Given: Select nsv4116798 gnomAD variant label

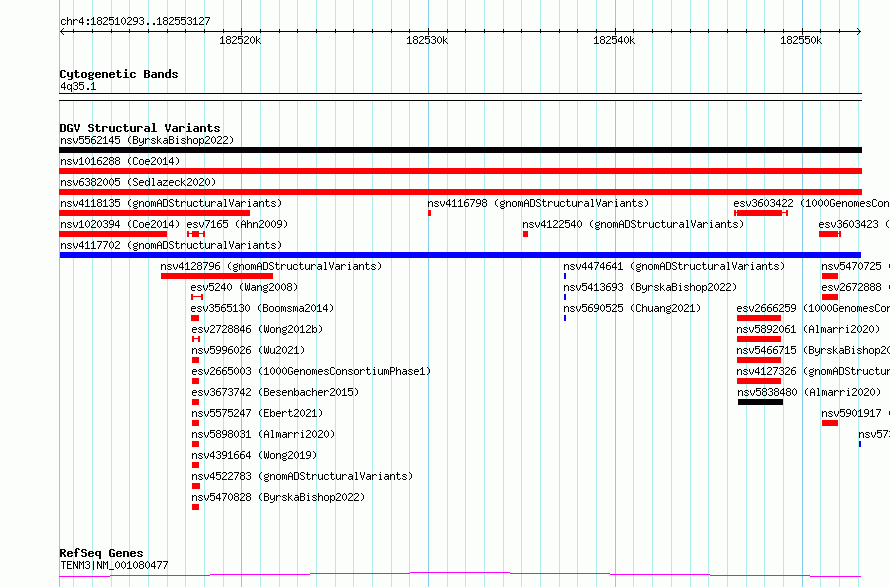Looking at the screenshot, I should pos(538,203).
